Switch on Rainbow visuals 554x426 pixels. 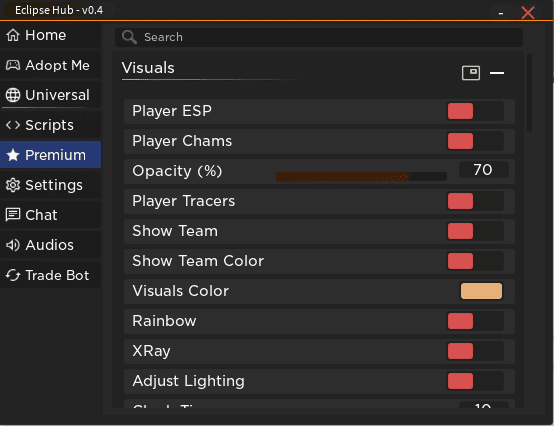475,321
